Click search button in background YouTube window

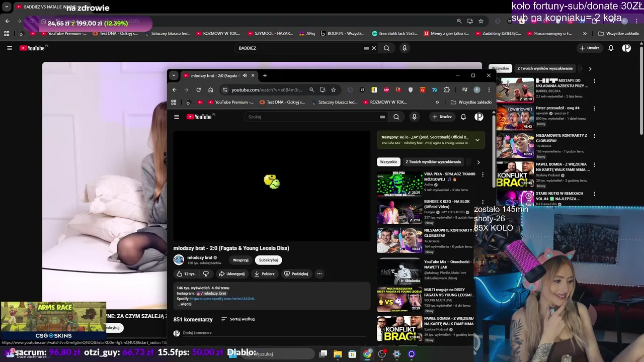(386, 48)
